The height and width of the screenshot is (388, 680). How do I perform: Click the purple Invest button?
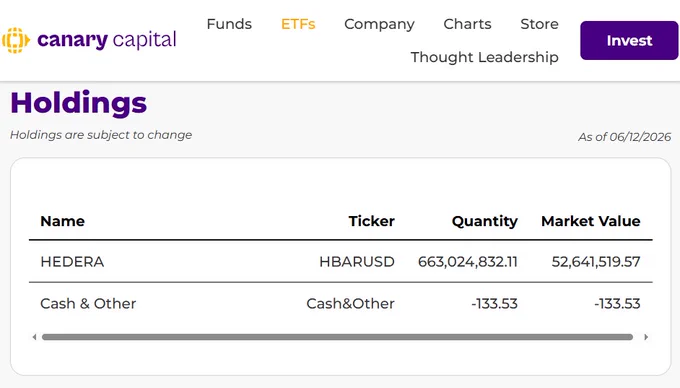629,40
